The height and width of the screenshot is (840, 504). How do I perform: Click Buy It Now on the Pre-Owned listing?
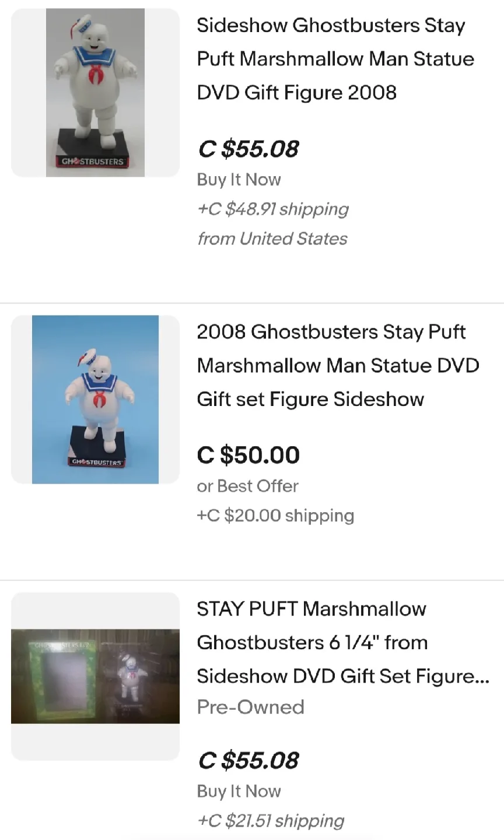click(239, 791)
